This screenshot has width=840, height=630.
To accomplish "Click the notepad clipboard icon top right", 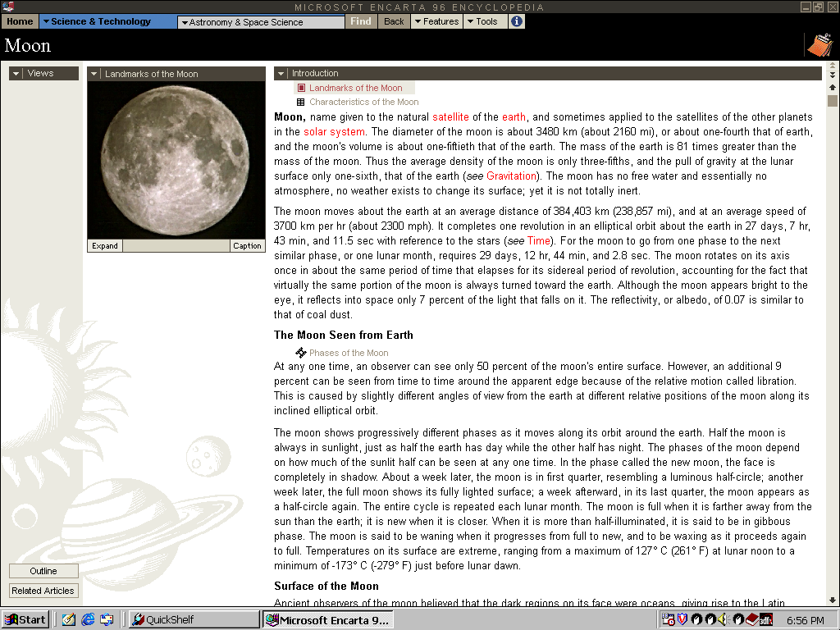I will [x=820, y=45].
